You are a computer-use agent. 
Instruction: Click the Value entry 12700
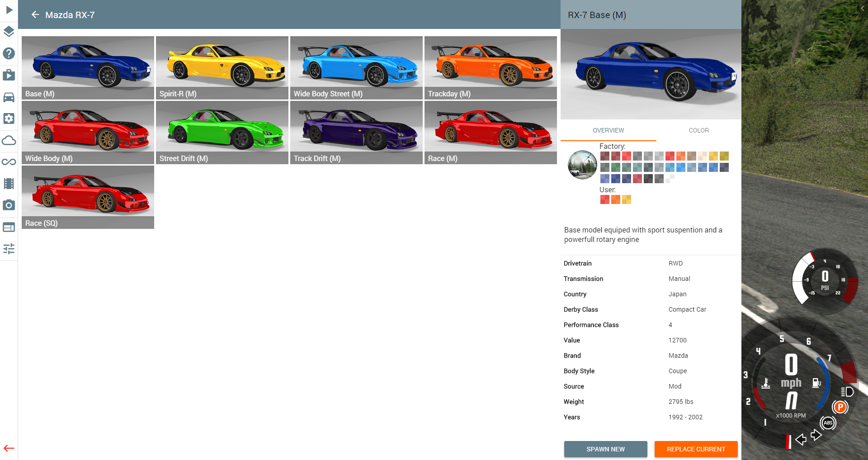coord(677,340)
